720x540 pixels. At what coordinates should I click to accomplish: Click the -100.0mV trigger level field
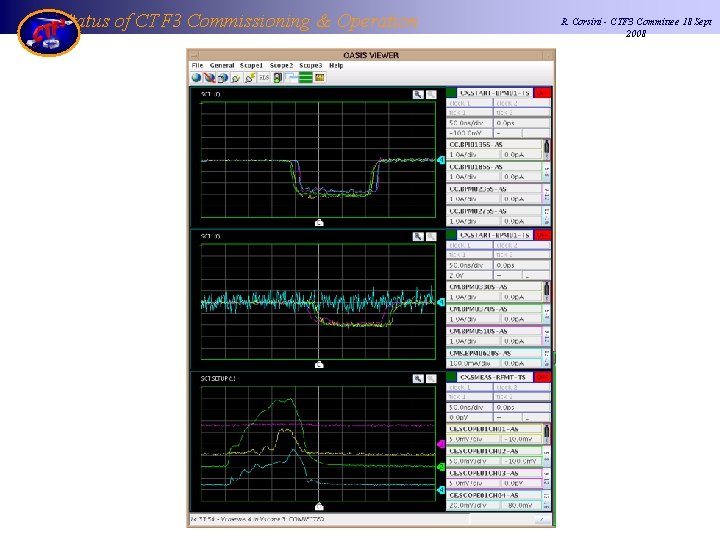click(469, 133)
